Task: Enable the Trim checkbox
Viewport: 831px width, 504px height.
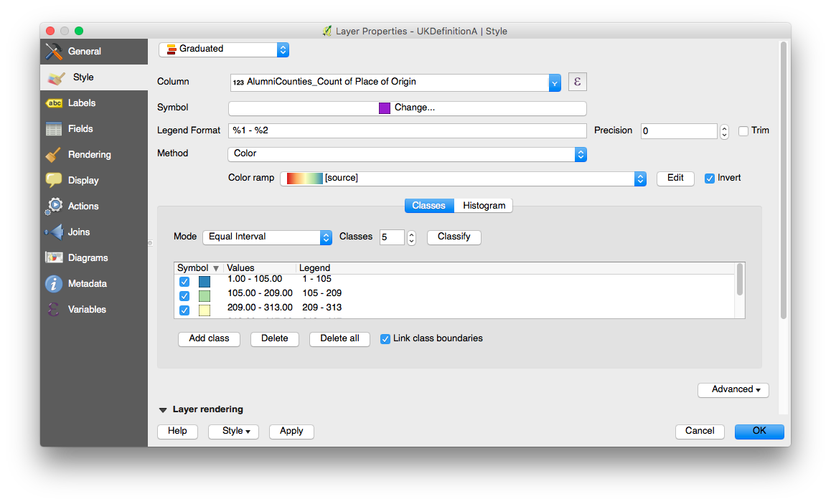Action: (743, 130)
